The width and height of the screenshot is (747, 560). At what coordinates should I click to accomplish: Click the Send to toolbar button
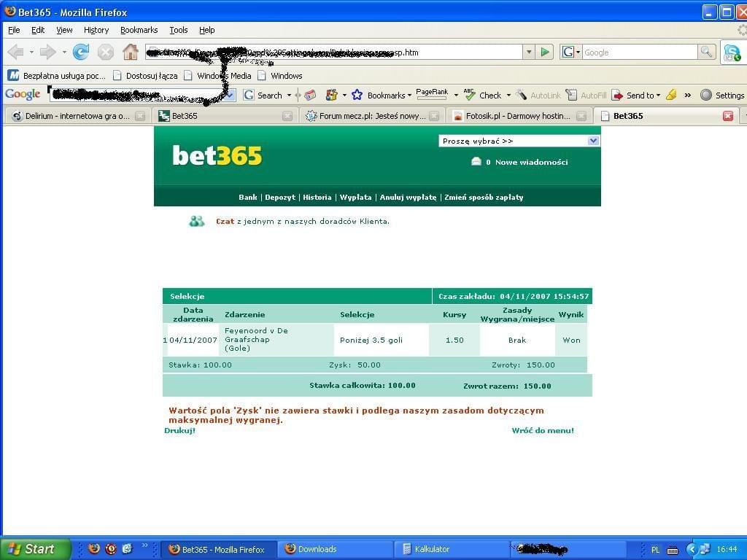click(x=636, y=96)
